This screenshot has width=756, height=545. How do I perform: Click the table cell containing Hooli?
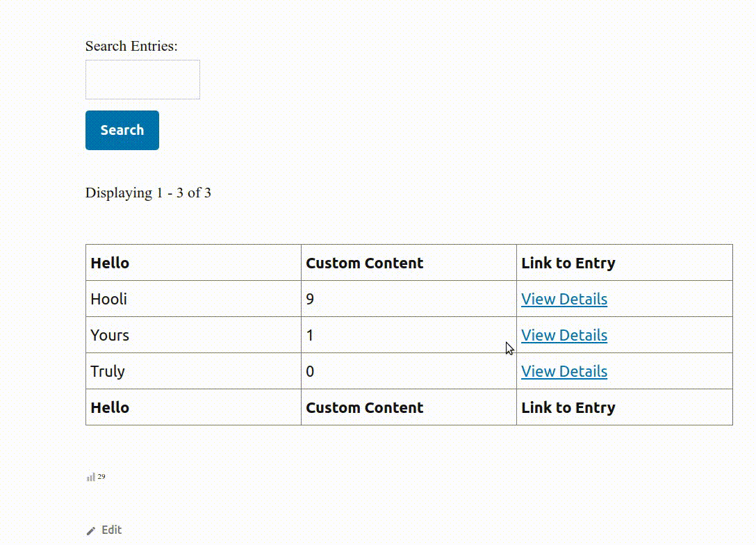click(108, 299)
